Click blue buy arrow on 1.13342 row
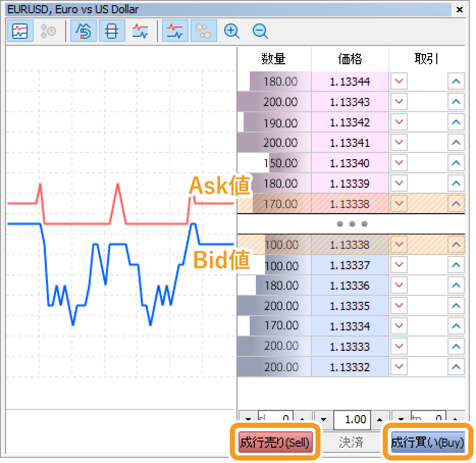 coord(456,122)
